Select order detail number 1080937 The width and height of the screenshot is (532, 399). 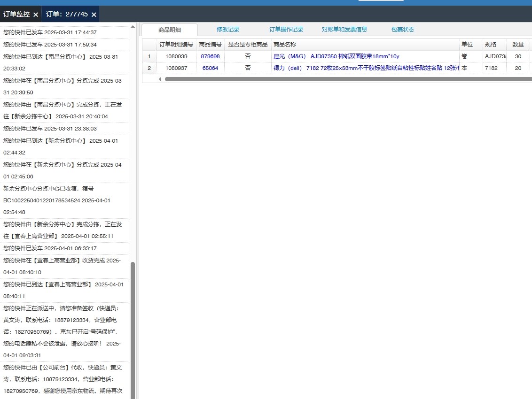(176, 68)
